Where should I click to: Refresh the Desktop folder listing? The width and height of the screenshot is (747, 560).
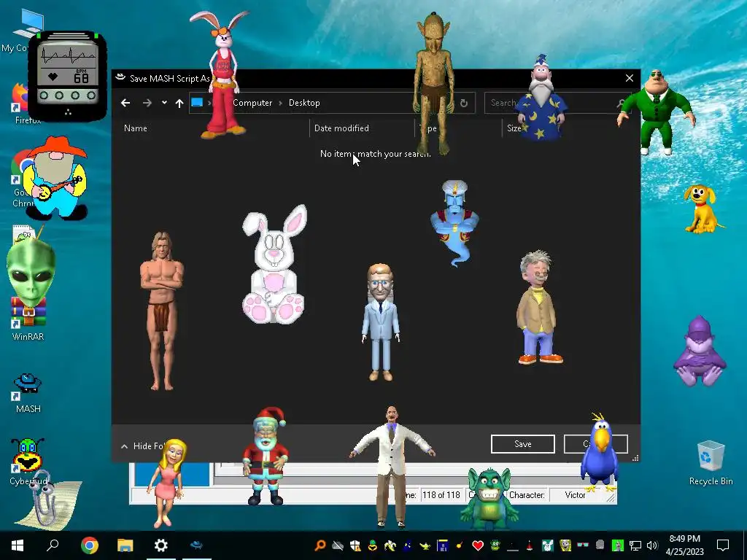click(x=463, y=103)
